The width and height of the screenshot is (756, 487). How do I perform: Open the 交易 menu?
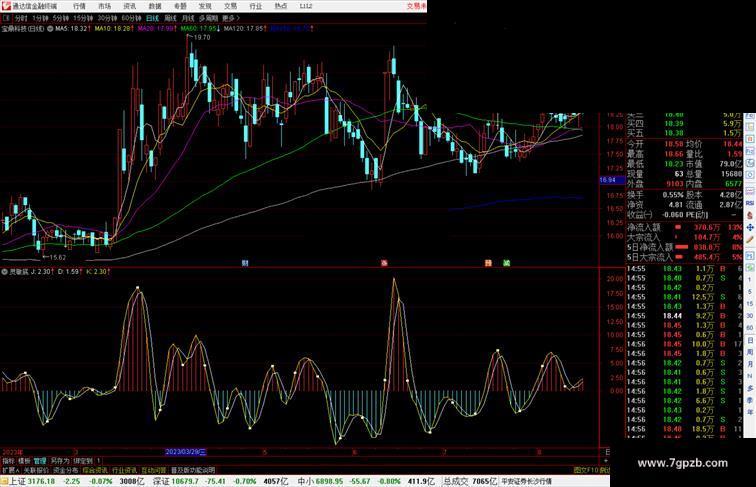point(230,6)
